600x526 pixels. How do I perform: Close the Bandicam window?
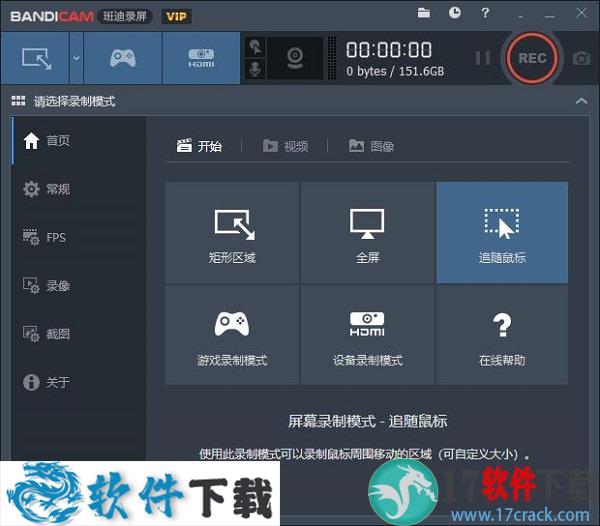(581, 13)
